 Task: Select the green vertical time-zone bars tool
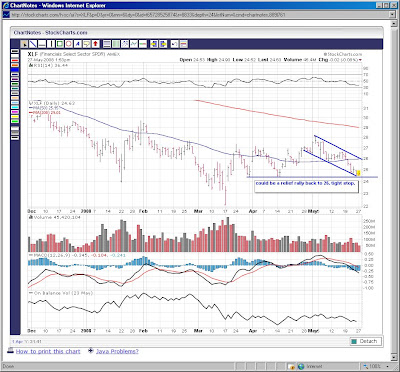(x=116, y=44)
